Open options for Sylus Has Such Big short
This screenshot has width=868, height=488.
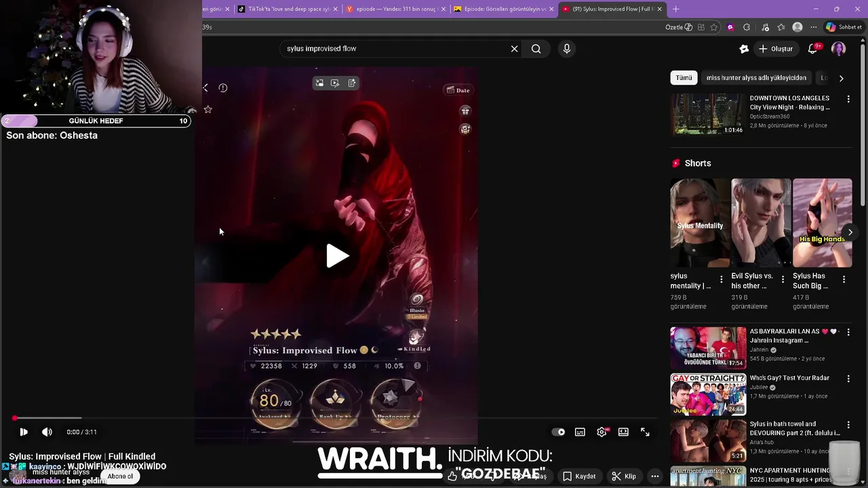pyautogui.click(x=844, y=279)
